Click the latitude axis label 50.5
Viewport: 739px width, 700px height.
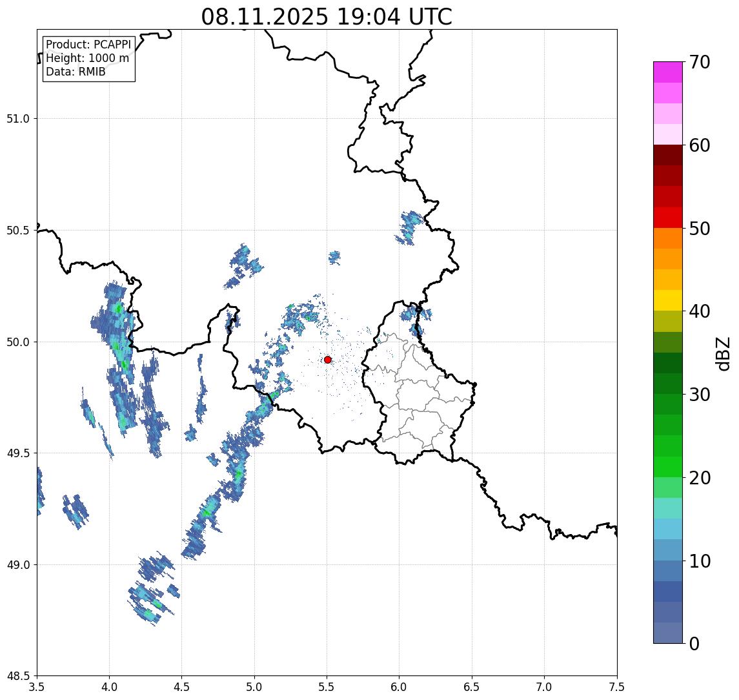click(18, 231)
